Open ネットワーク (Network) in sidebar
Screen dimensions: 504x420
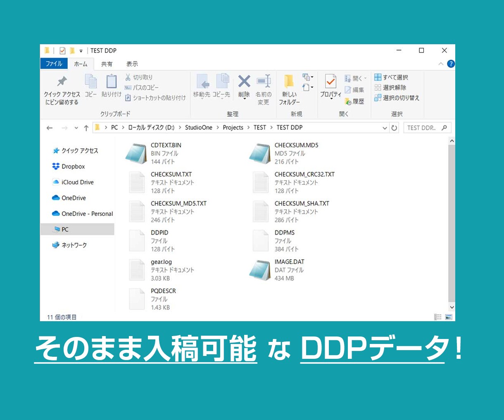pos(70,245)
